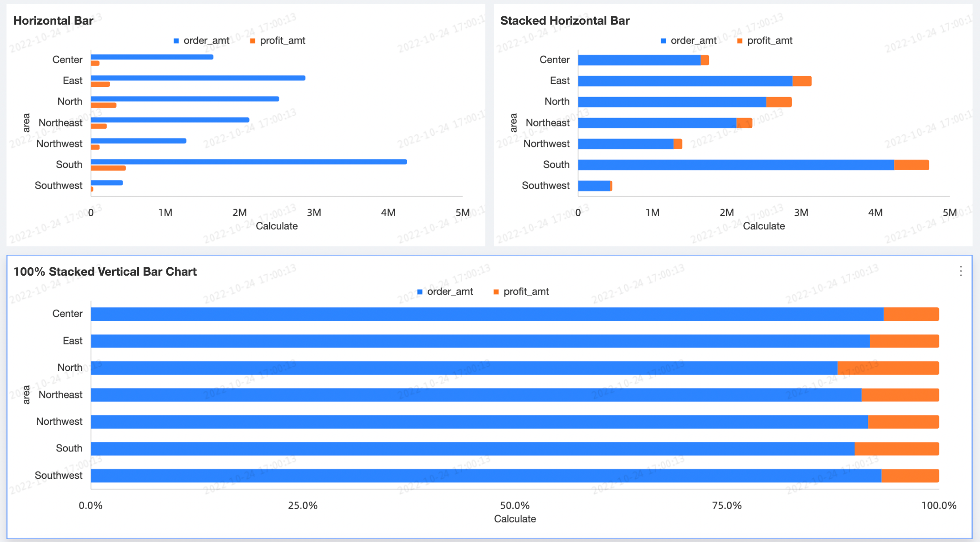
Task: Click the Southwest axis label in Stacked Horizontal Bar chart
Action: (x=546, y=185)
